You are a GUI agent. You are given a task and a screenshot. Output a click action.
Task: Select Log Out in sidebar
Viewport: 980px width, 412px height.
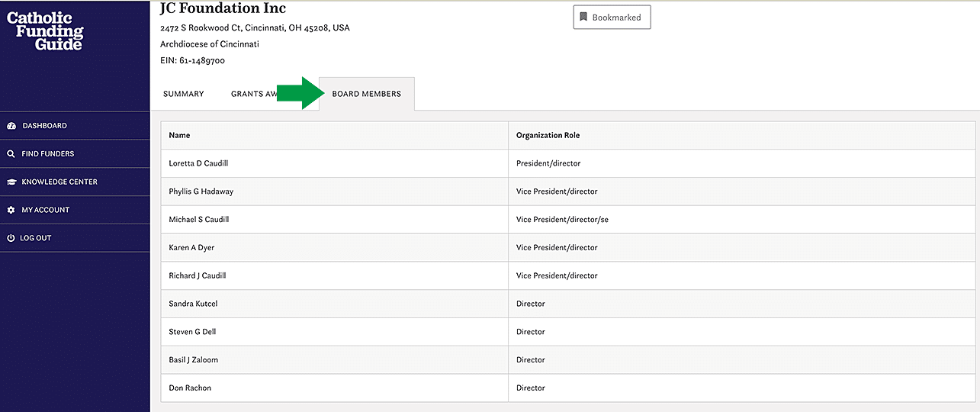75,238
